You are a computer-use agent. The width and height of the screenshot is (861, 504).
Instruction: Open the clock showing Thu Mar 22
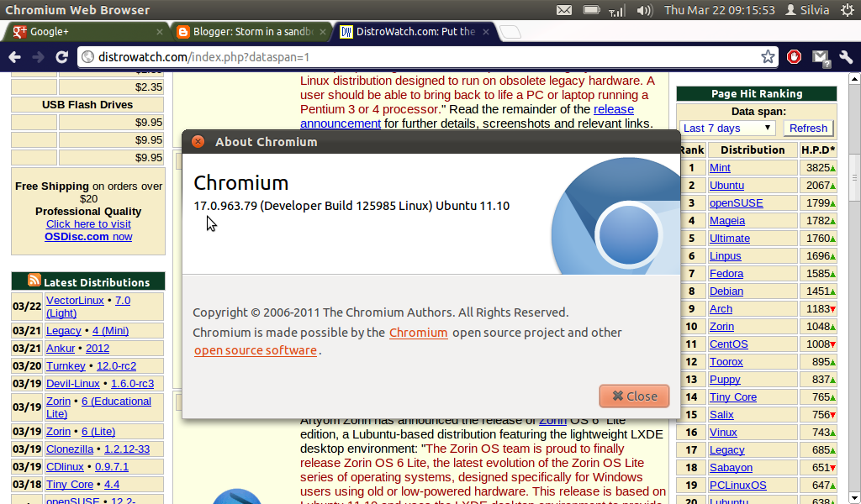(720, 10)
